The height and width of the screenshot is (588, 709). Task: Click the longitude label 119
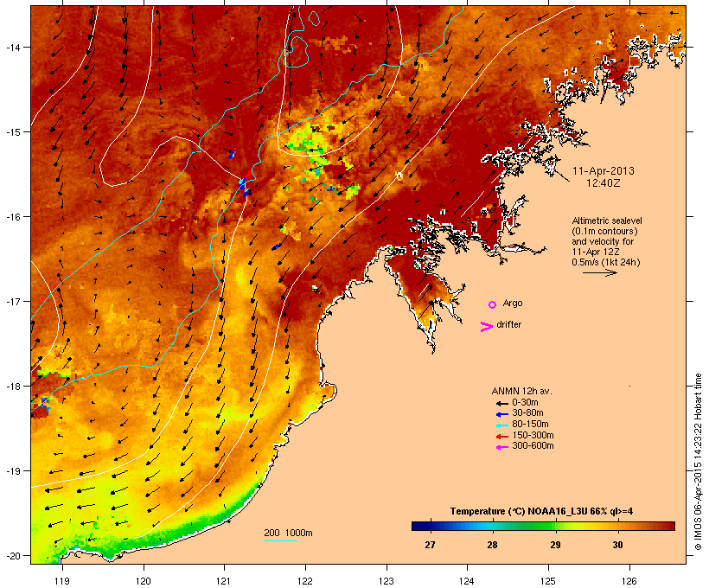coord(62,581)
